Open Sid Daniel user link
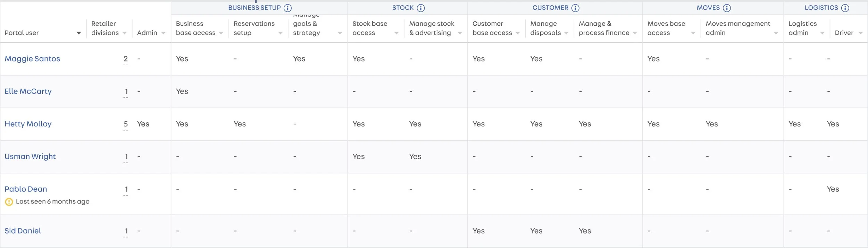The width and height of the screenshot is (868, 248). tap(23, 231)
